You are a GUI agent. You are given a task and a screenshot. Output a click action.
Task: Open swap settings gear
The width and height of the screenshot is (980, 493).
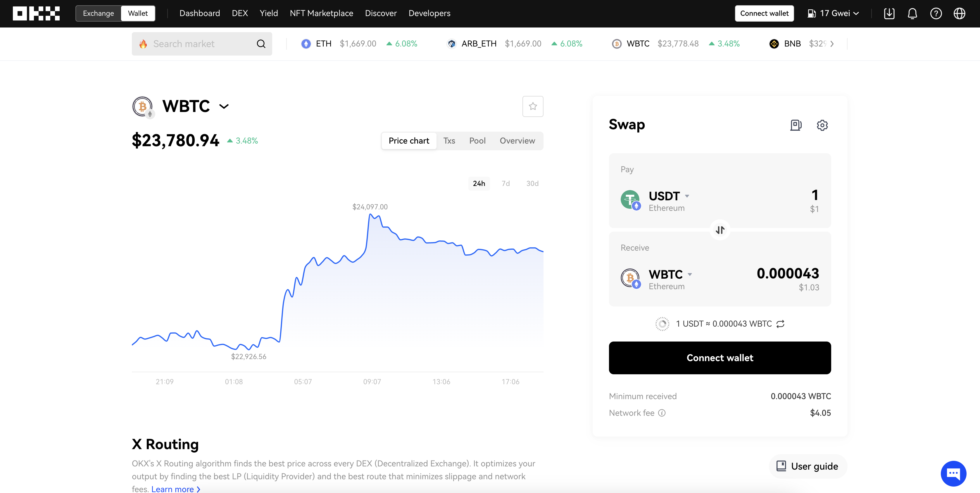point(822,125)
